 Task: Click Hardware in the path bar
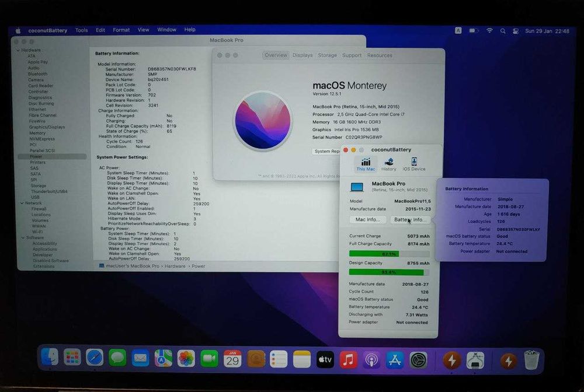(175, 267)
